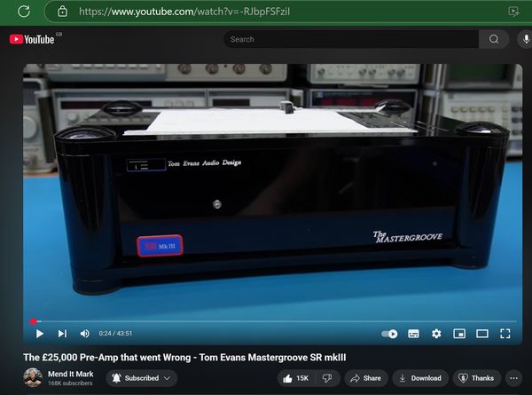
Task: Focus the YouTube Search field
Action: (351, 39)
